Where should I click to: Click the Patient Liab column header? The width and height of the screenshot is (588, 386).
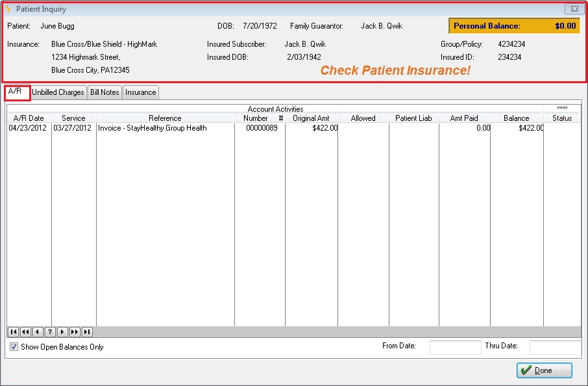413,118
